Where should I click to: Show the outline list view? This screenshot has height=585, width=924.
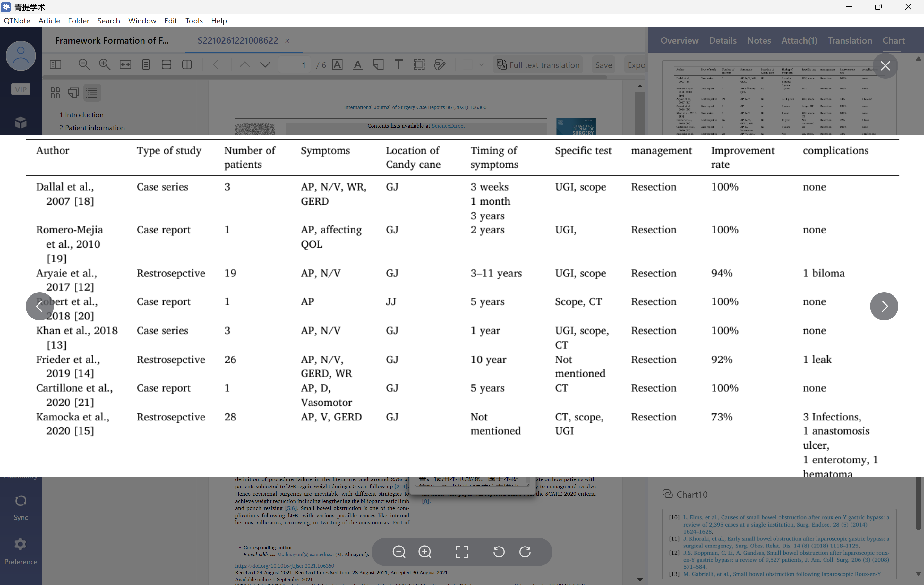pyautogui.click(x=92, y=92)
